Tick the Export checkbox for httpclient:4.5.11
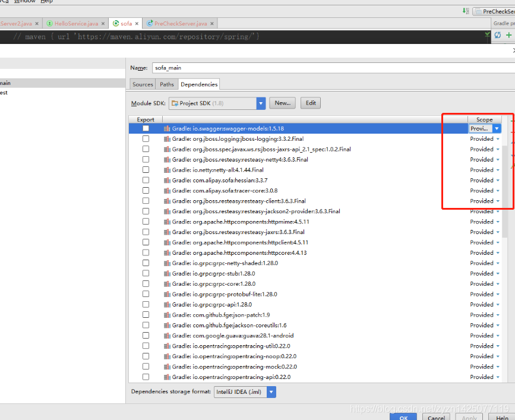Image resolution: width=515 pixels, height=420 pixels. click(x=146, y=242)
